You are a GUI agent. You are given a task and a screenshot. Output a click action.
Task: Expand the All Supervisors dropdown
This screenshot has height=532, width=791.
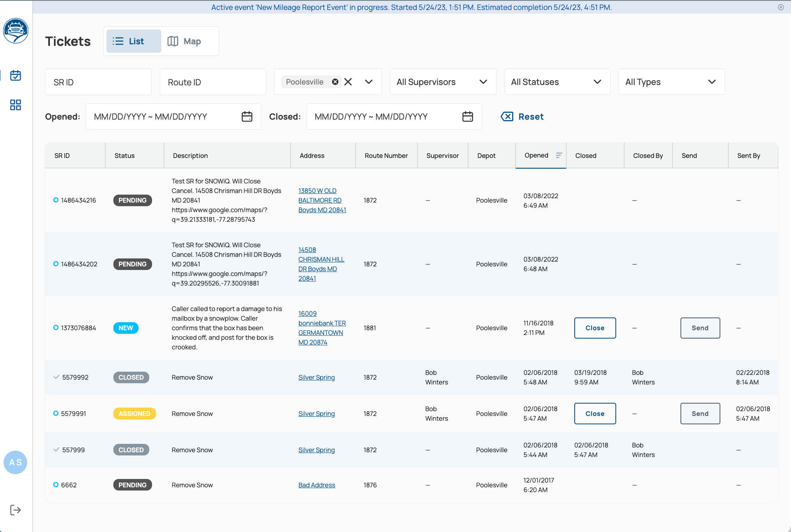(x=443, y=82)
